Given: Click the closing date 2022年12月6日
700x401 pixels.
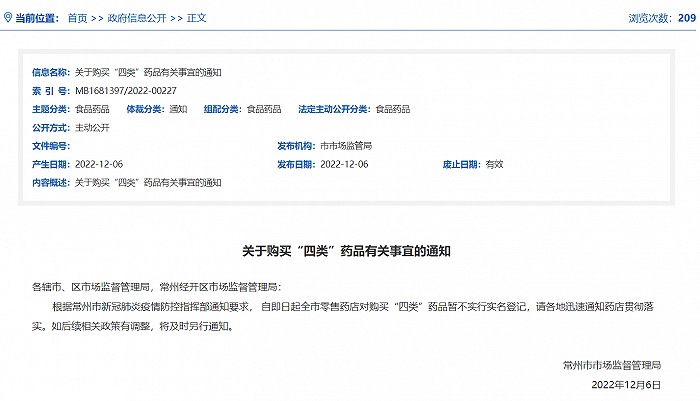Looking at the screenshot, I should [x=627, y=385].
